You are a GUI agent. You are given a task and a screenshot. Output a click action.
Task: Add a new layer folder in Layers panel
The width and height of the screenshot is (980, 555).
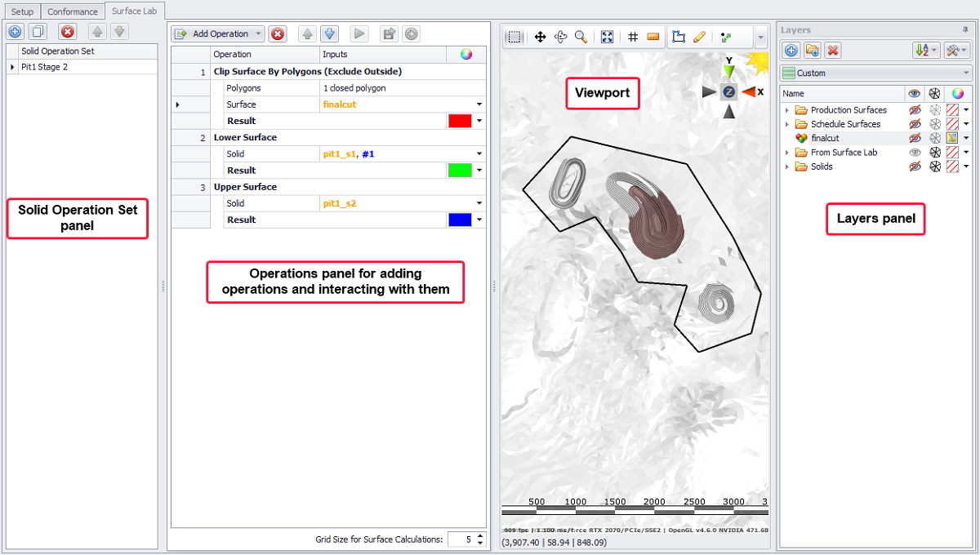(812, 51)
